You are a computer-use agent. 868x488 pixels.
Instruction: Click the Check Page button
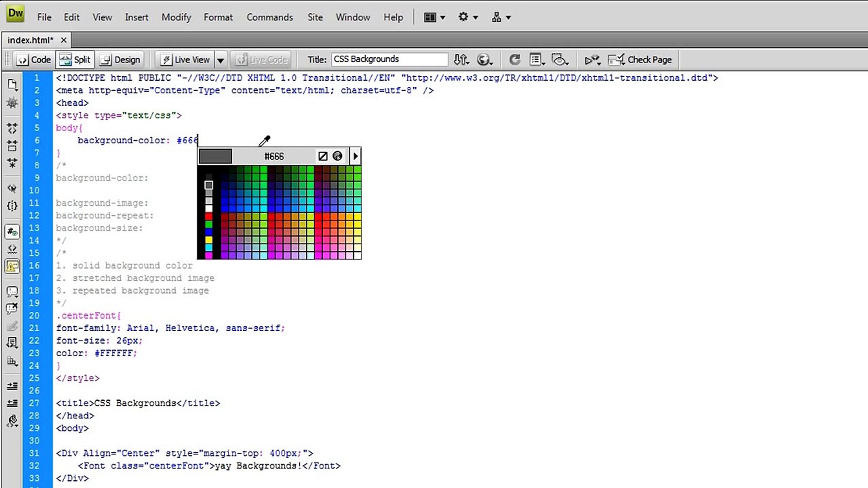tap(640, 60)
